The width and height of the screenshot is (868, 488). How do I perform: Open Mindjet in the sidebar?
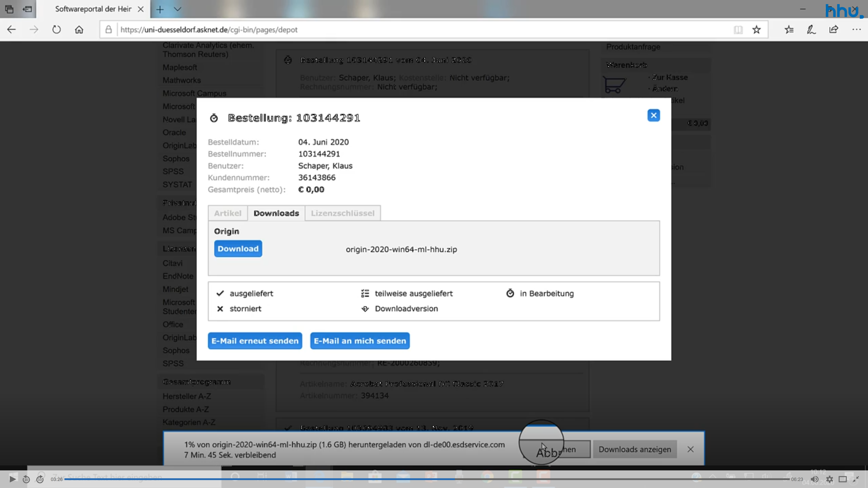click(x=175, y=289)
